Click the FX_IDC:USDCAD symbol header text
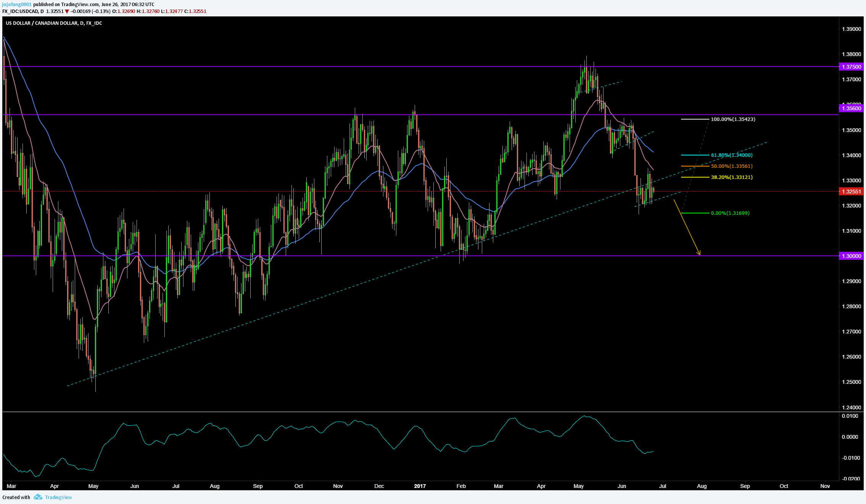 coord(20,11)
